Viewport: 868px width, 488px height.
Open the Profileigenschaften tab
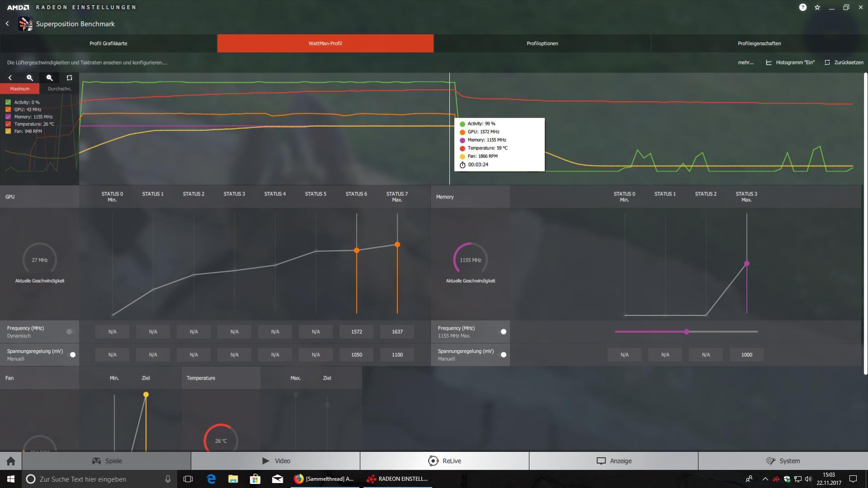(x=759, y=43)
